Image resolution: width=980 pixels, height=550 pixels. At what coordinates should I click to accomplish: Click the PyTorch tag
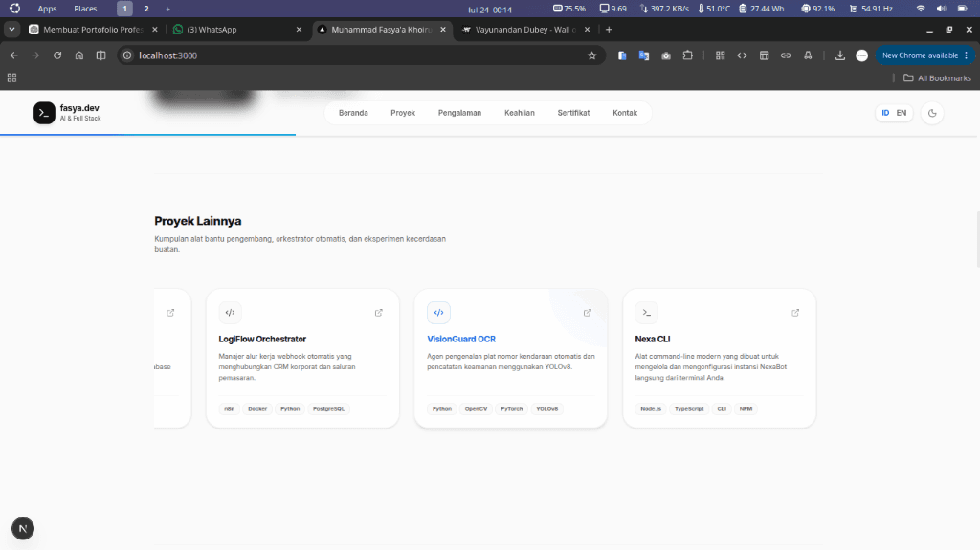point(511,409)
